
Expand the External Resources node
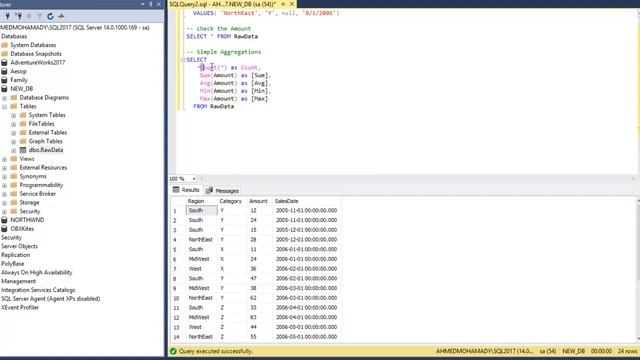[x=4, y=168]
